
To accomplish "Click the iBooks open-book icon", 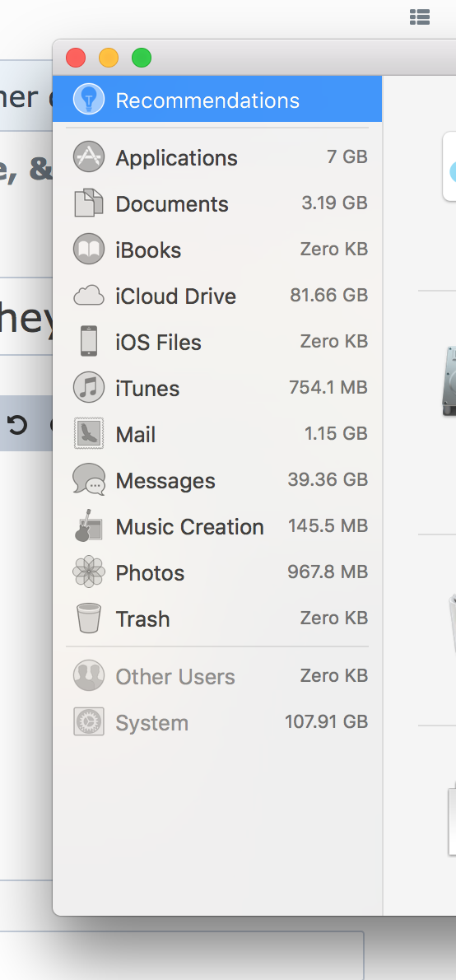I will click(88, 250).
